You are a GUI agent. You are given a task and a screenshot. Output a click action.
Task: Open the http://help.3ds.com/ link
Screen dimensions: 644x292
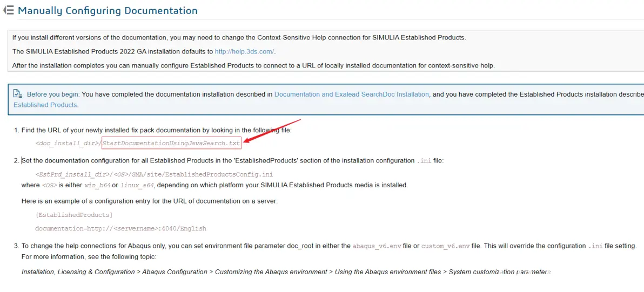244,52
